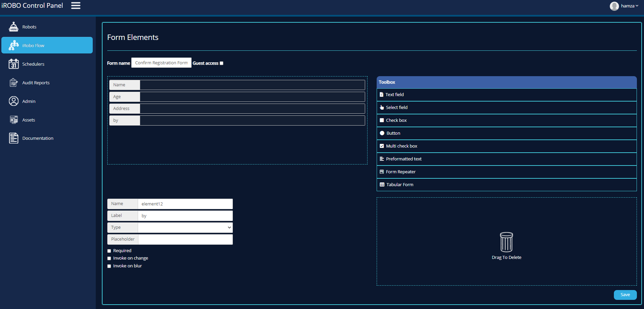Click the Save button

[625, 295]
